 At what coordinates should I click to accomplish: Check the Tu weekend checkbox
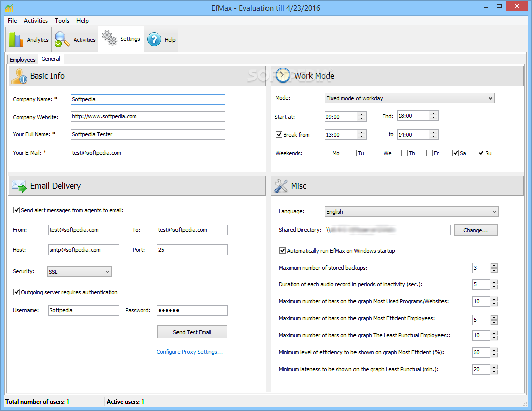(x=353, y=153)
